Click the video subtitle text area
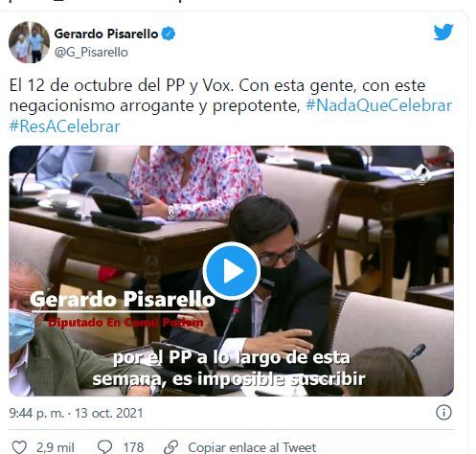The height and width of the screenshot is (454, 476). [229, 369]
